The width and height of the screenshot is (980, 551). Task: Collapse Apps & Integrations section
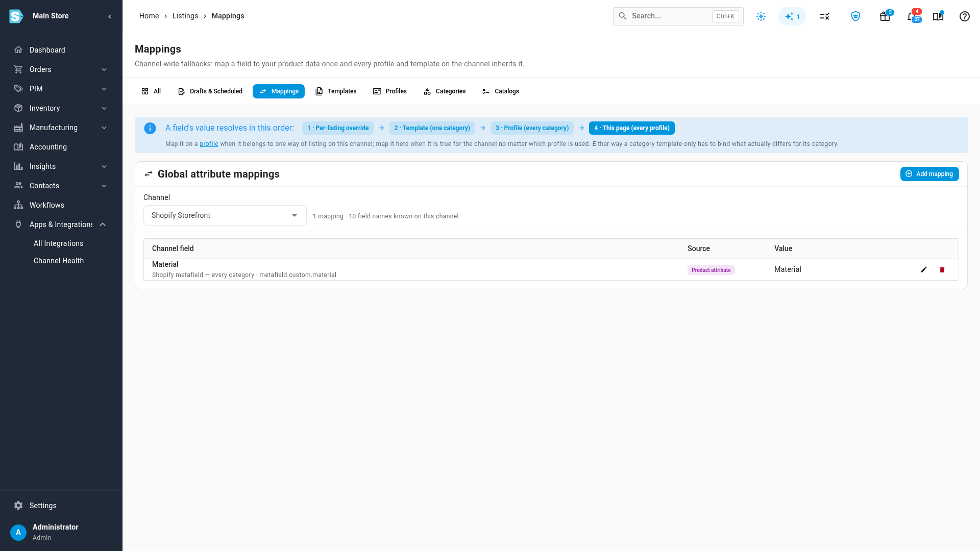[x=61, y=224]
